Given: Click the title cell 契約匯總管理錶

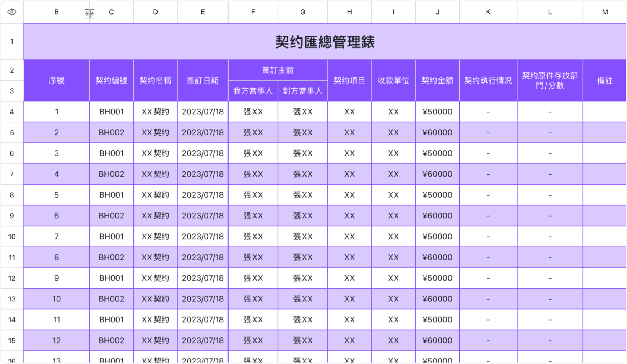Looking at the screenshot, I should [x=325, y=41].
